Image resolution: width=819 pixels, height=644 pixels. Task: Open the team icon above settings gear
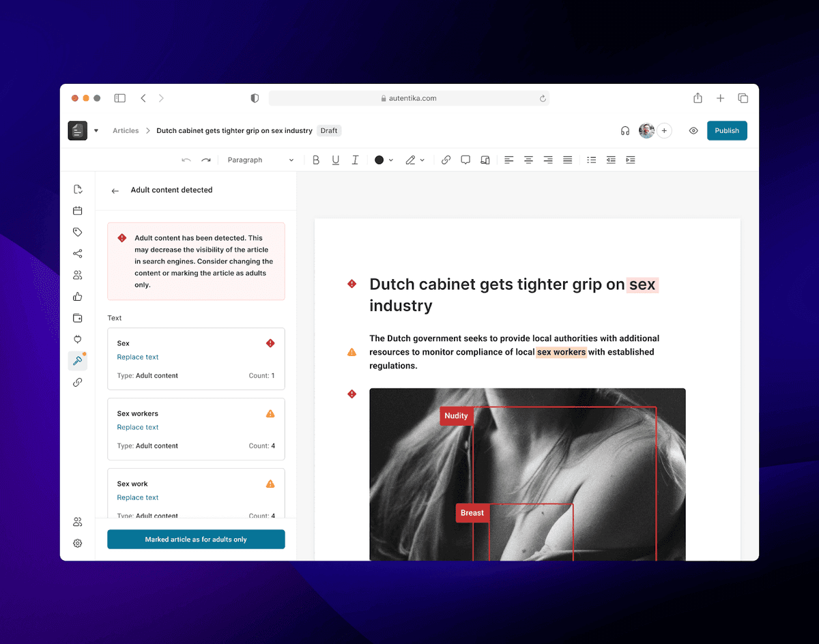tap(78, 522)
